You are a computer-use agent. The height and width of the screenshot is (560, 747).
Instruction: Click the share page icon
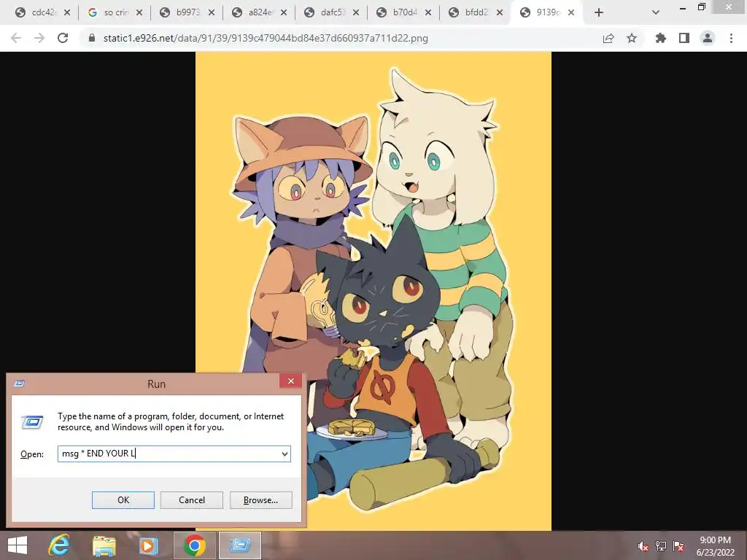pyautogui.click(x=608, y=38)
